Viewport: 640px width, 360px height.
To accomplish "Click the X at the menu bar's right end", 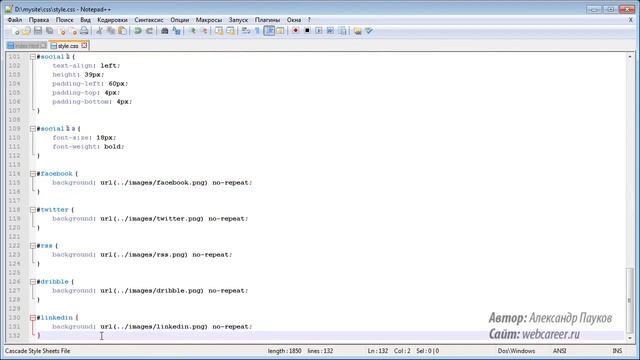I will click(x=630, y=20).
